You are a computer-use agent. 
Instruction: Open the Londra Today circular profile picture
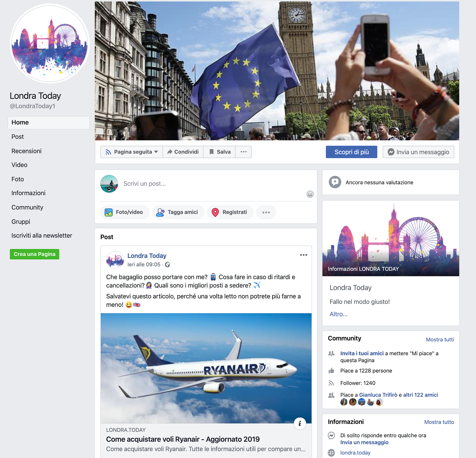50,43
